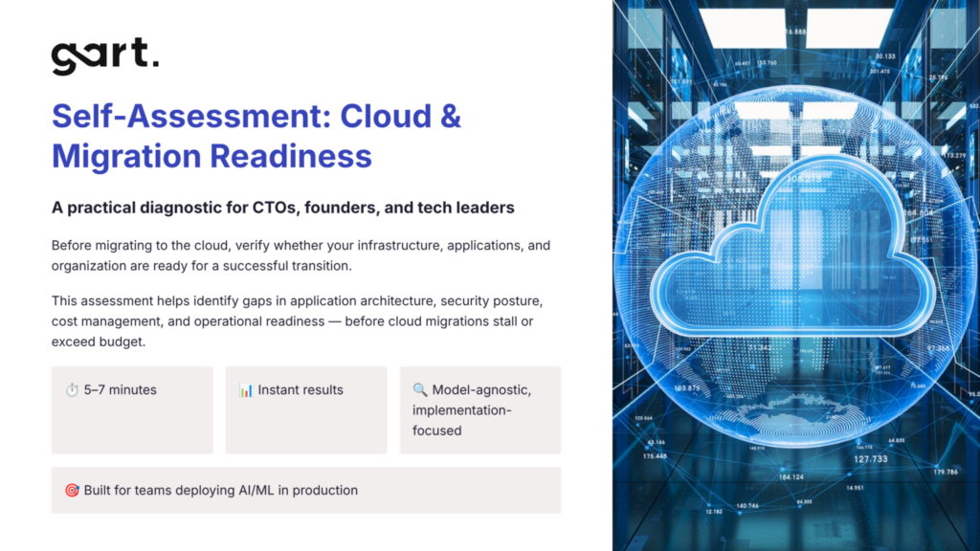Click the 'Instant results' card
Image resolution: width=980 pixels, height=551 pixels.
pos(305,408)
